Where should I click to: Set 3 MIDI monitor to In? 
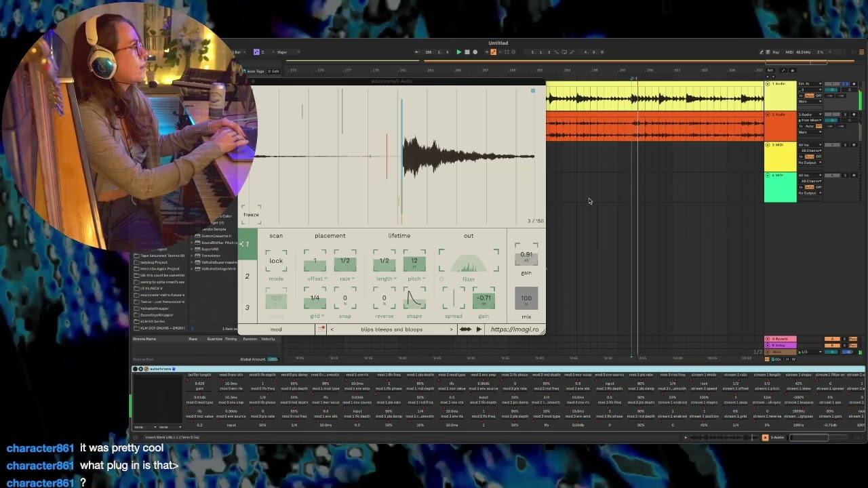click(801, 157)
